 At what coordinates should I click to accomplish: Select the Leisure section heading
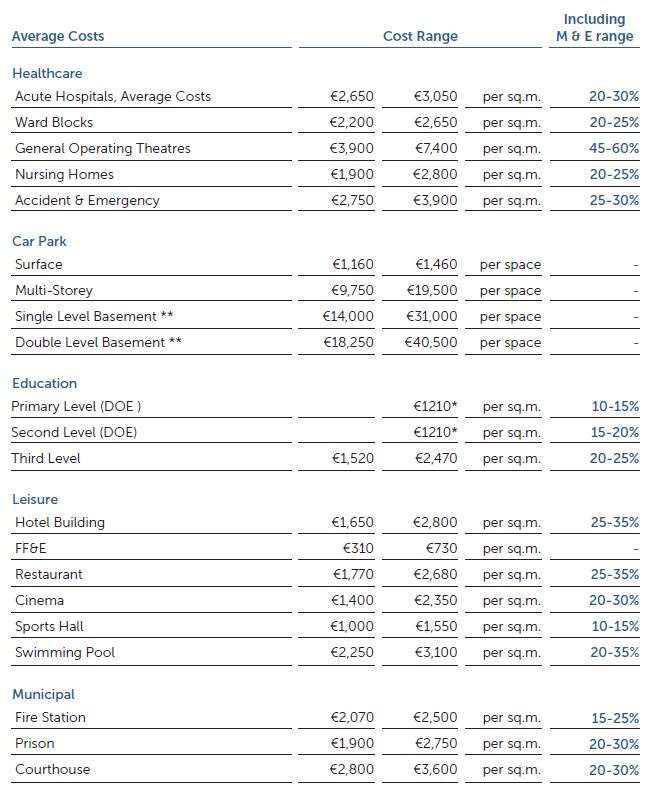click(x=35, y=500)
